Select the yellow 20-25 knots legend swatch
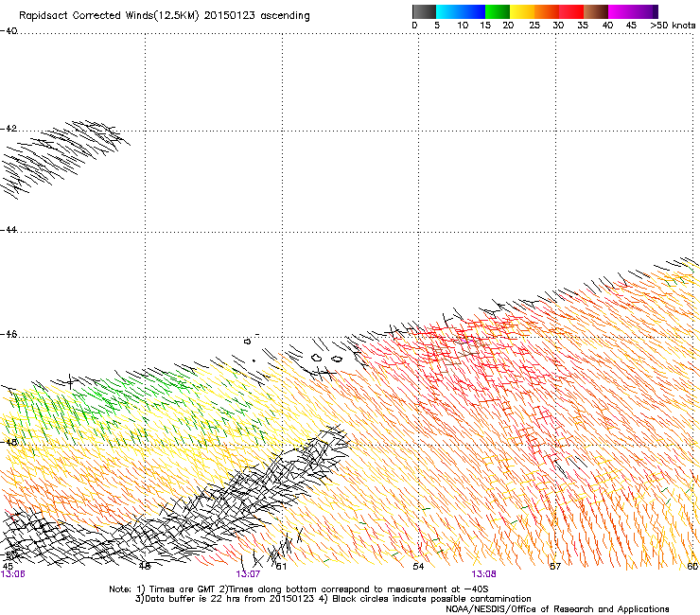This screenshot has height=615, width=700. click(x=522, y=11)
